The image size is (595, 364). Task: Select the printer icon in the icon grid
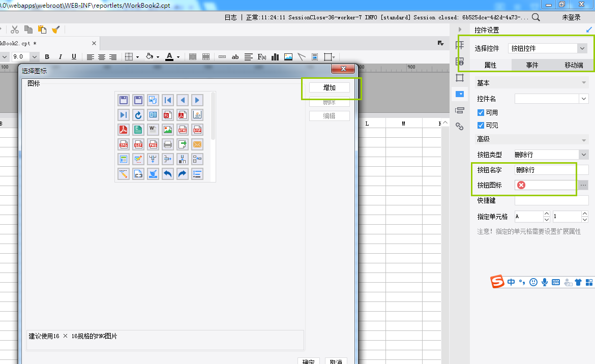coord(168,144)
